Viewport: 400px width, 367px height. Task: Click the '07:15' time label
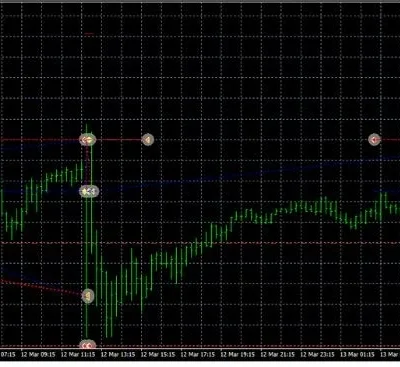8,354
